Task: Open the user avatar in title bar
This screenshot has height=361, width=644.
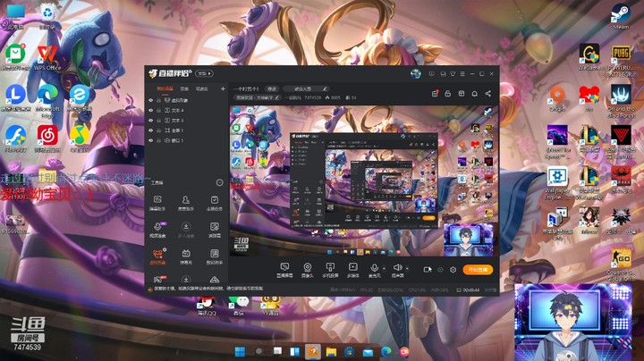Action: tap(416, 74)
